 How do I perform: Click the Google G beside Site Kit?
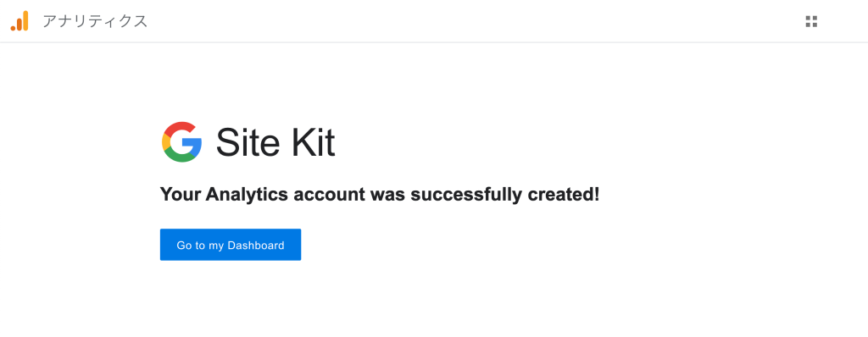click(181, 141)
